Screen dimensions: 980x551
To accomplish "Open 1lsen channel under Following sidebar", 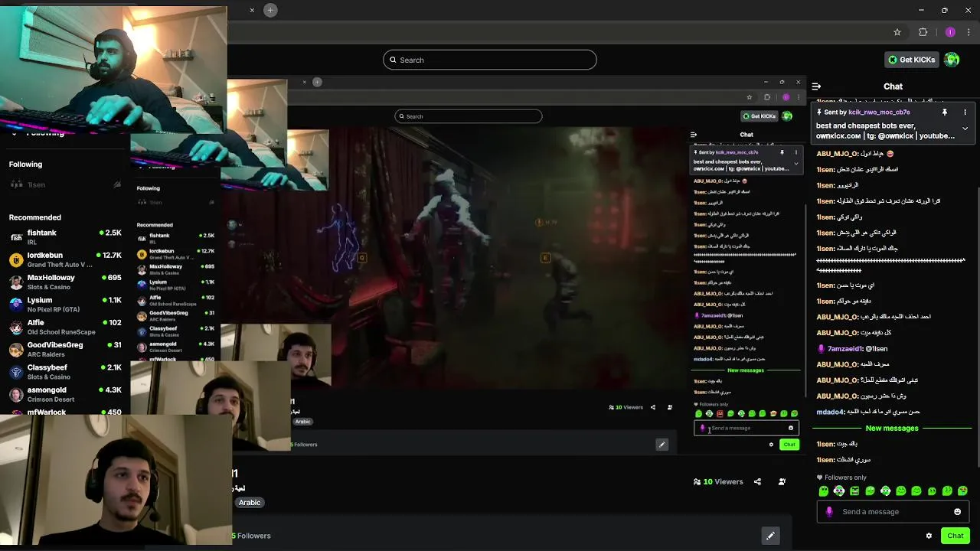I will (x=65, y=184).
